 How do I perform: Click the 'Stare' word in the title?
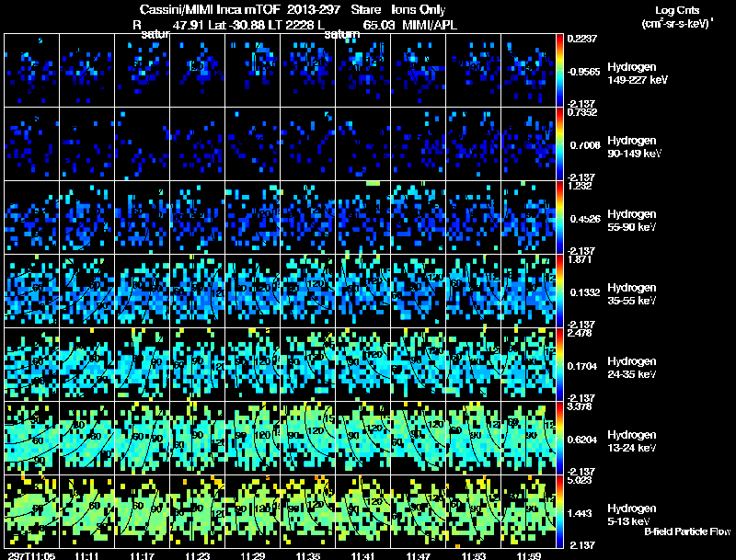click(365, 10)
